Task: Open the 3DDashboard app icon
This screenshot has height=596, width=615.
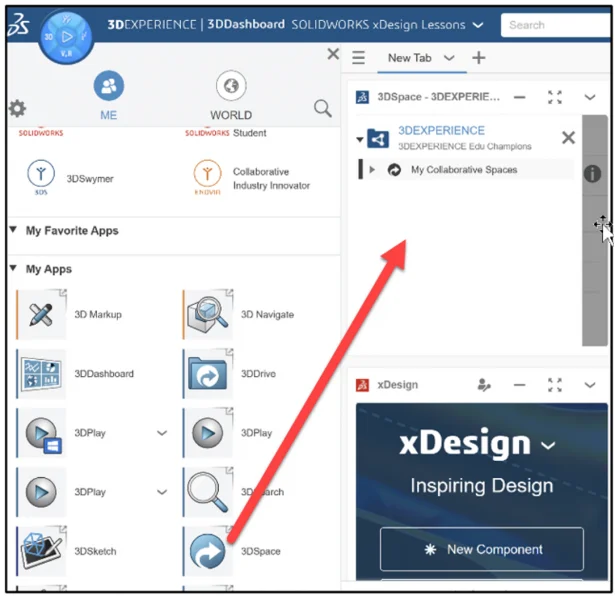Action: click(42, 374)
